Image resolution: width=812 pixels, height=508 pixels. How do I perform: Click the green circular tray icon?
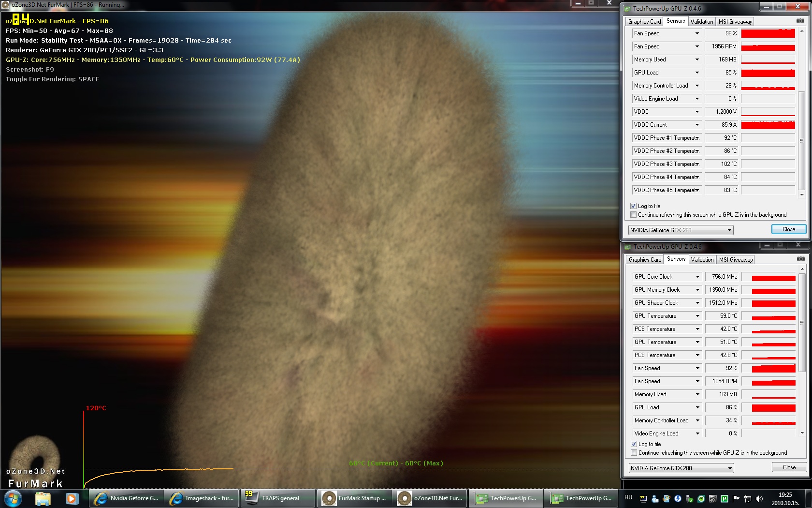pos(701,498)
